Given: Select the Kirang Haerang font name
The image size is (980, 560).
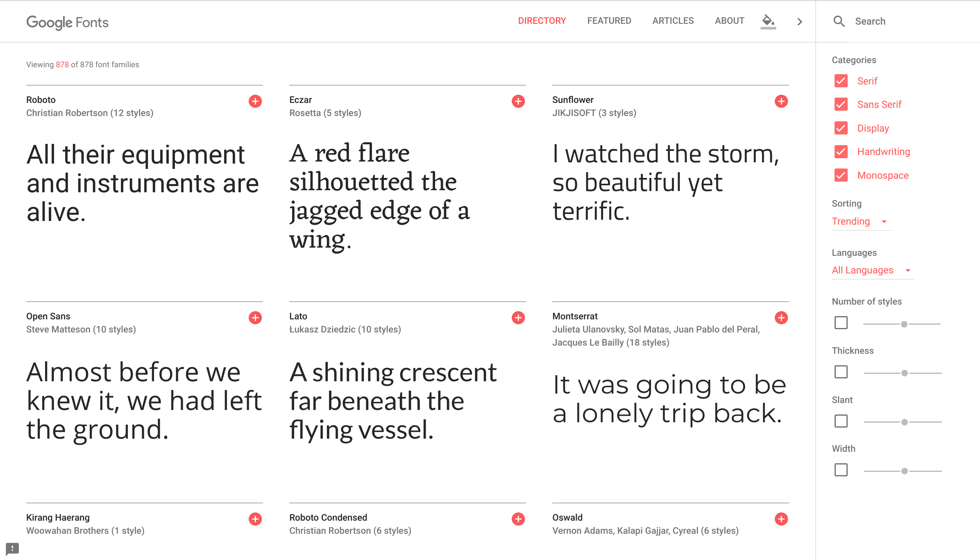Looking at the screenshot, I should click(x=58, y=517).
